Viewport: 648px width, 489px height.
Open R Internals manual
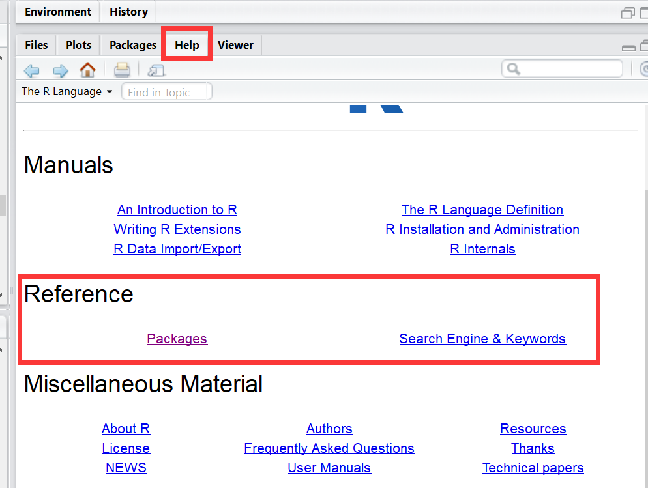click(x=482, y=248)
